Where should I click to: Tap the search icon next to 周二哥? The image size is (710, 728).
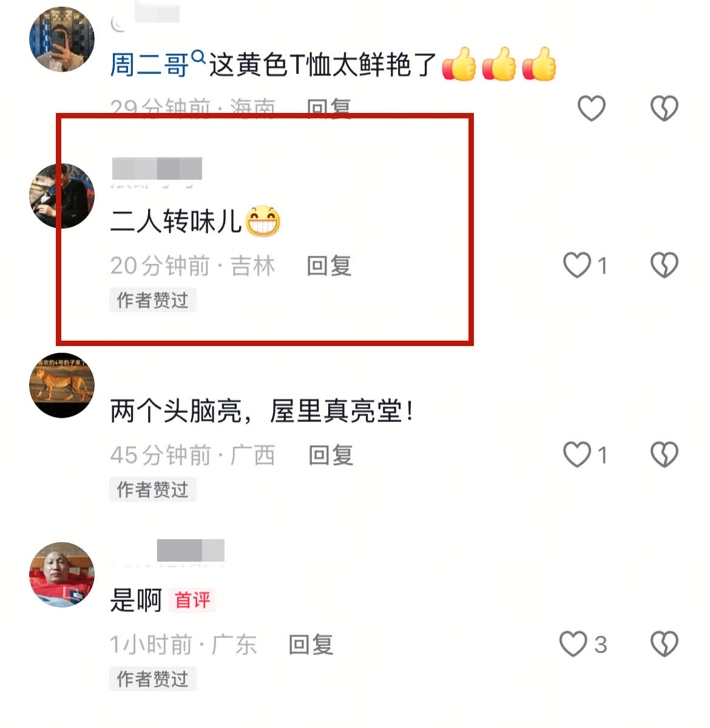[198, 56]
